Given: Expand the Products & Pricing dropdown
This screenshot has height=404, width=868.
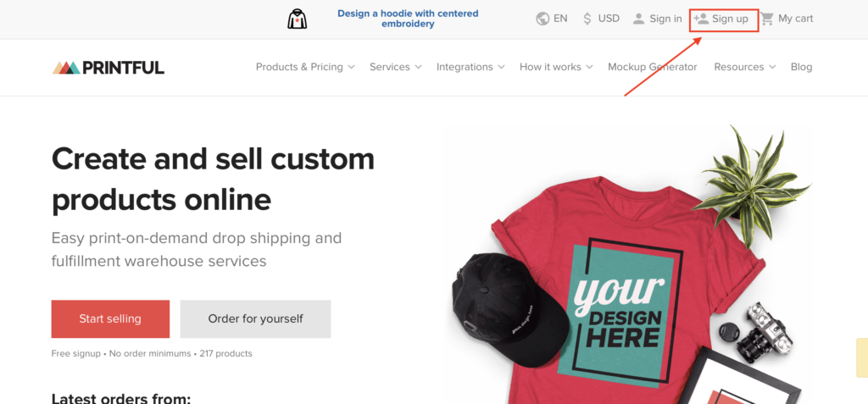Looking at the screenshot, I should pyautogui.click(x=305, y=67).
